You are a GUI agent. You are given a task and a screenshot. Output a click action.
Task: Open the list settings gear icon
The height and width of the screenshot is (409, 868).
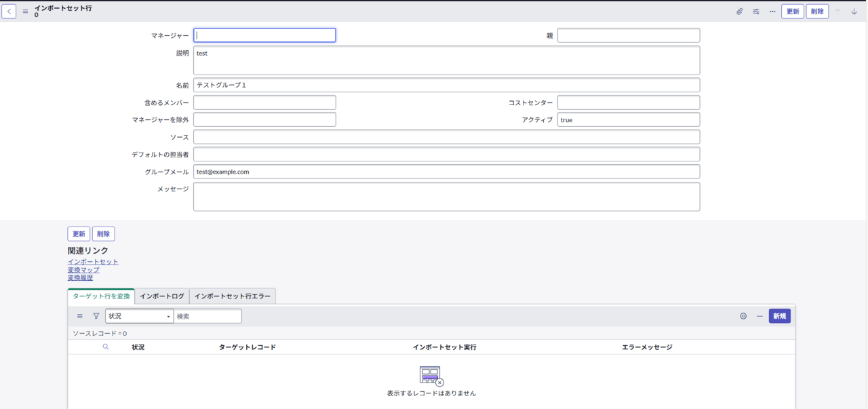pyautogui.click(x=743, y=316)
